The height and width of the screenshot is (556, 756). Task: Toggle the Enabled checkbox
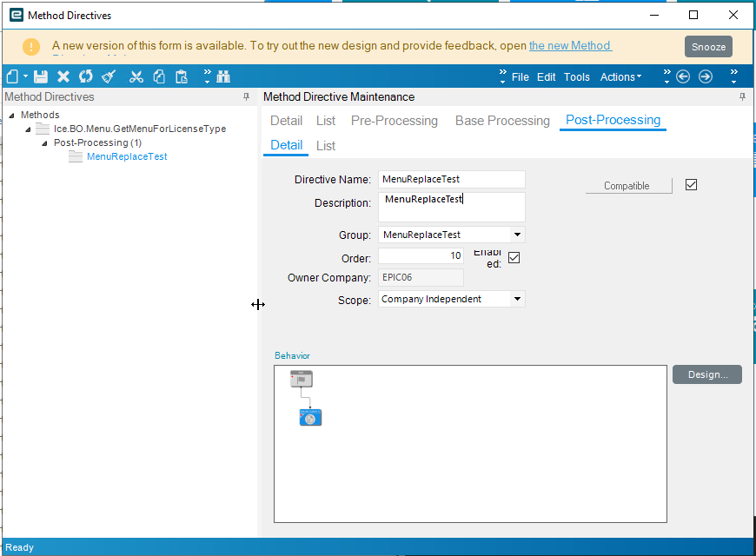514,257
